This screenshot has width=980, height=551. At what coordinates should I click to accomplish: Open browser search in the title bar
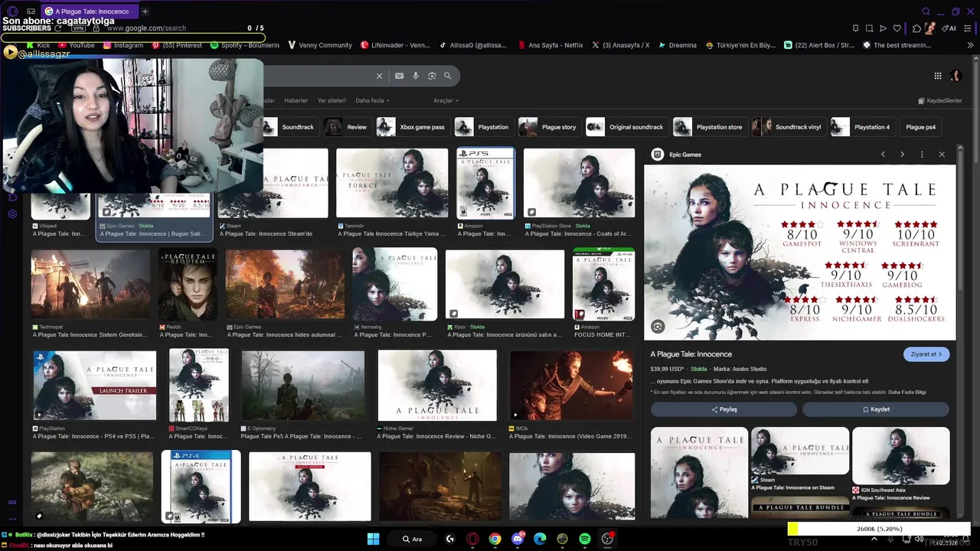coord(926,11)
